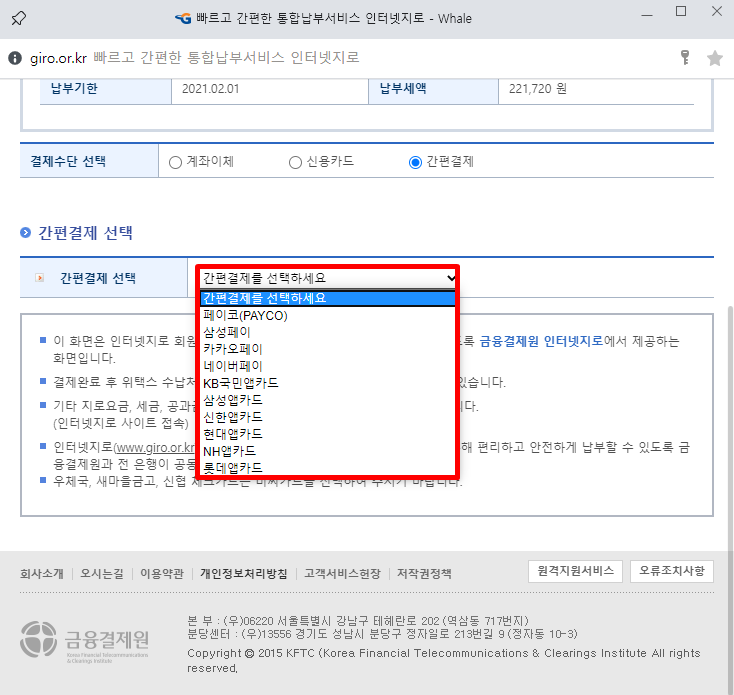
Task: Choose 현대앱카드 from the list
Action: coord(328,434)
